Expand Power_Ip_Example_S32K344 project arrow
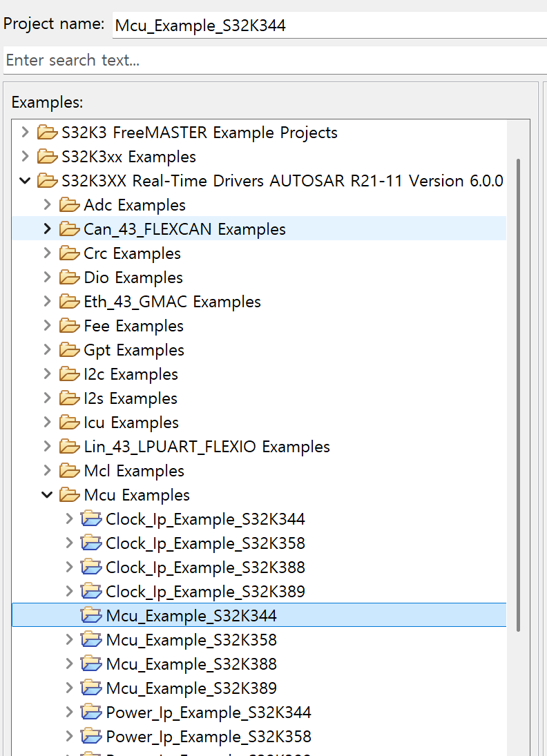The width and height of the screenshot is (547, 756). (70, 712)
